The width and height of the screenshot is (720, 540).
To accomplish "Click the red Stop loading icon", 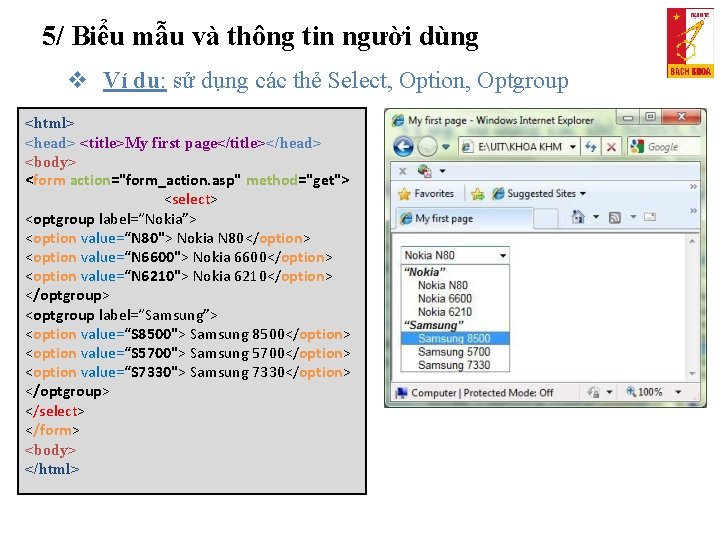I will pyautogui.click(x=611, y=147).
